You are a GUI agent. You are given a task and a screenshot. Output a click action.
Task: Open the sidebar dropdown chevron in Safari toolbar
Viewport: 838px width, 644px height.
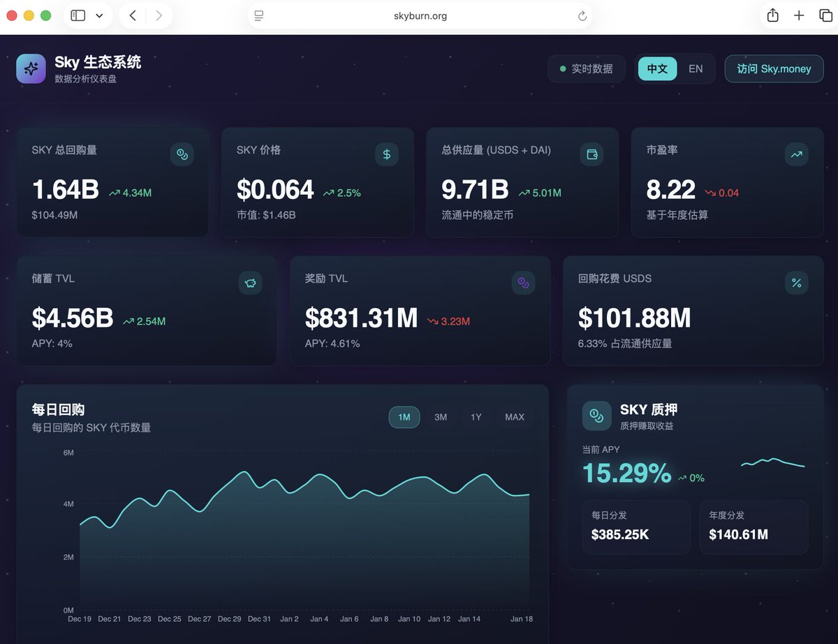coord(99,15)
